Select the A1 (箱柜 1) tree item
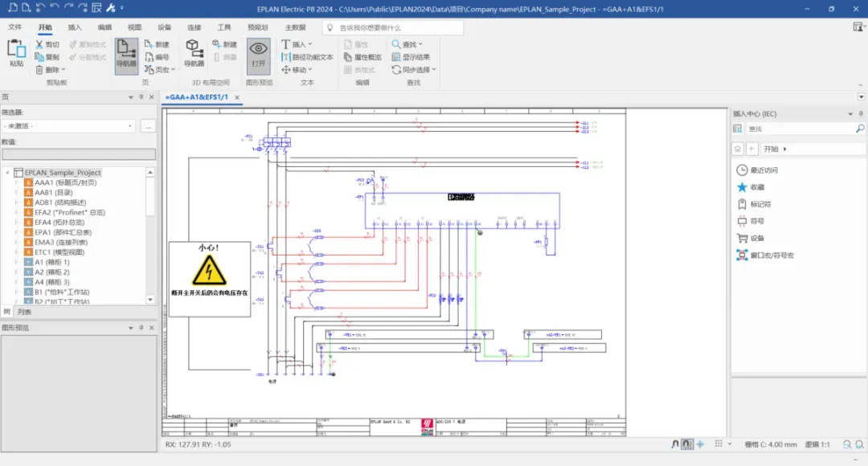 click(52, 263)
